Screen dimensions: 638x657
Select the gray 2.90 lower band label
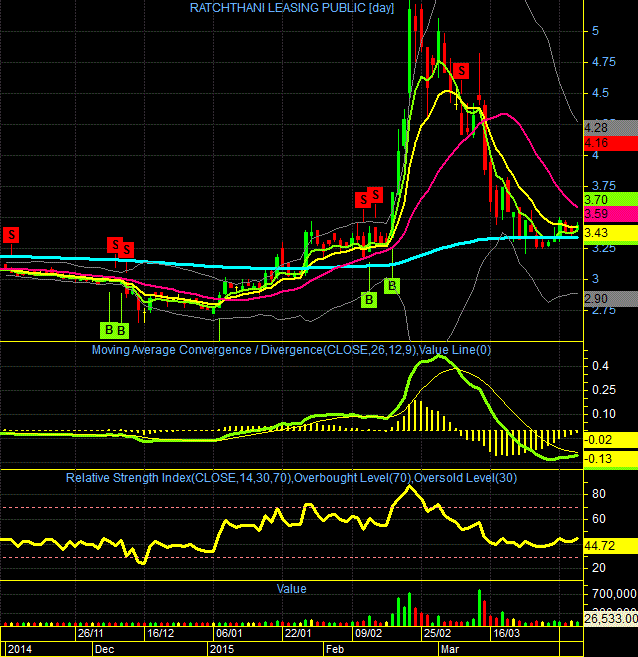[x=611, y=299]
